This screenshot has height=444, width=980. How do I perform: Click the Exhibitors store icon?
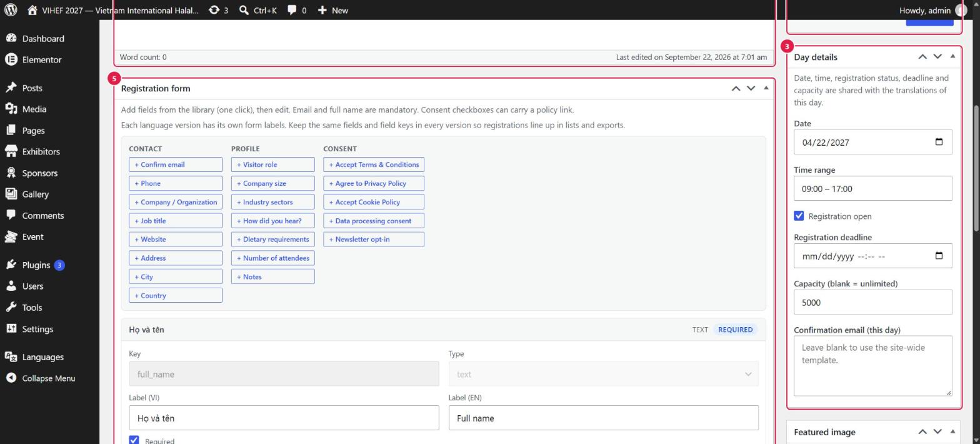(x=11, y=151)
